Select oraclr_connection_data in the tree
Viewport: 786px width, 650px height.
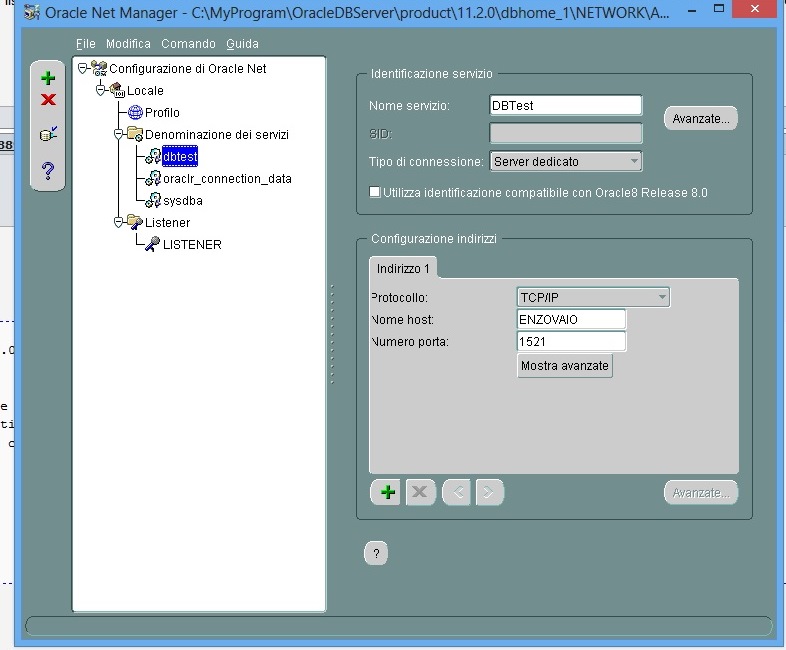227,178
